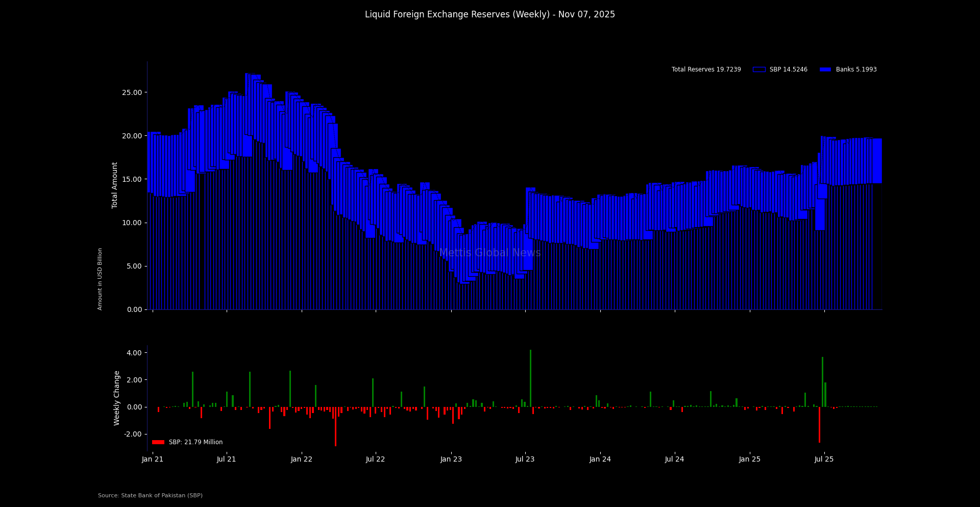Click the Weekly Change axis title

pyautogui.click(x=117, y=398)
